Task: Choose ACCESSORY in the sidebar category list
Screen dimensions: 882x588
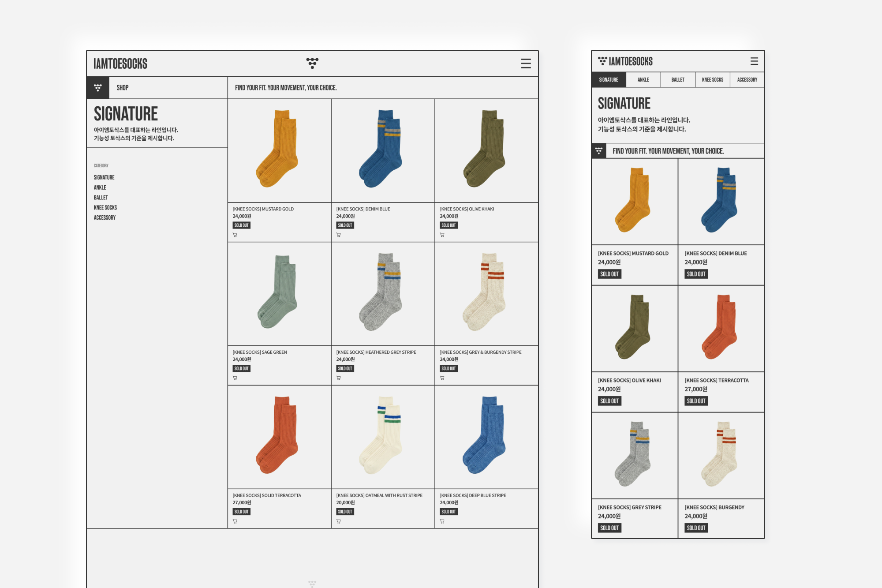Action: tap(105, 217)
